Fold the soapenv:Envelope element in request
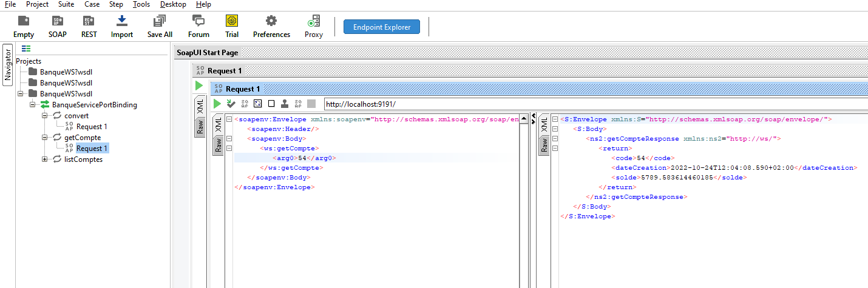The image size is (868, 288). 229,119
